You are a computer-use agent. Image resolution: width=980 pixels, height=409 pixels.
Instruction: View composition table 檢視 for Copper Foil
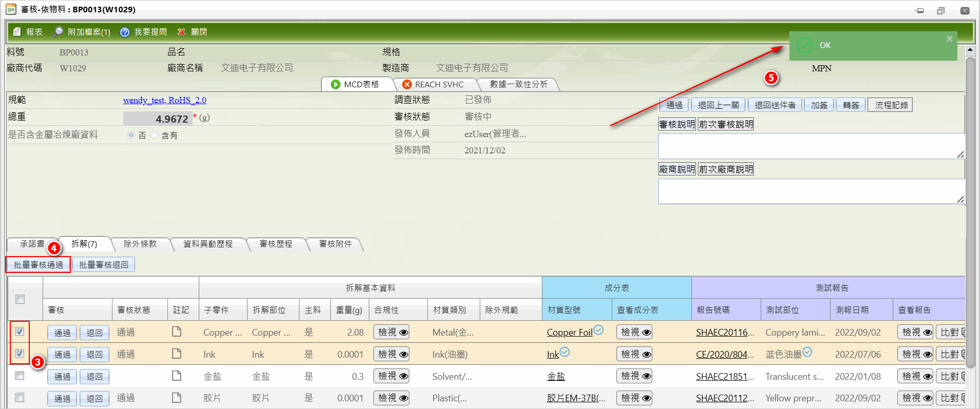pos(634,332)
